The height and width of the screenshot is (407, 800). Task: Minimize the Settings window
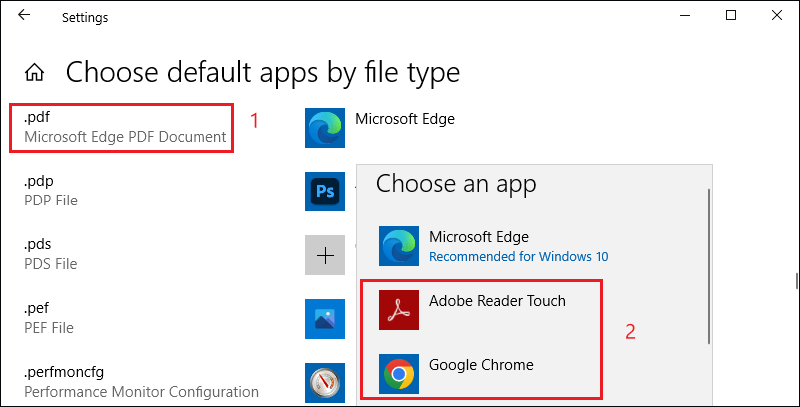click(685, 16)
